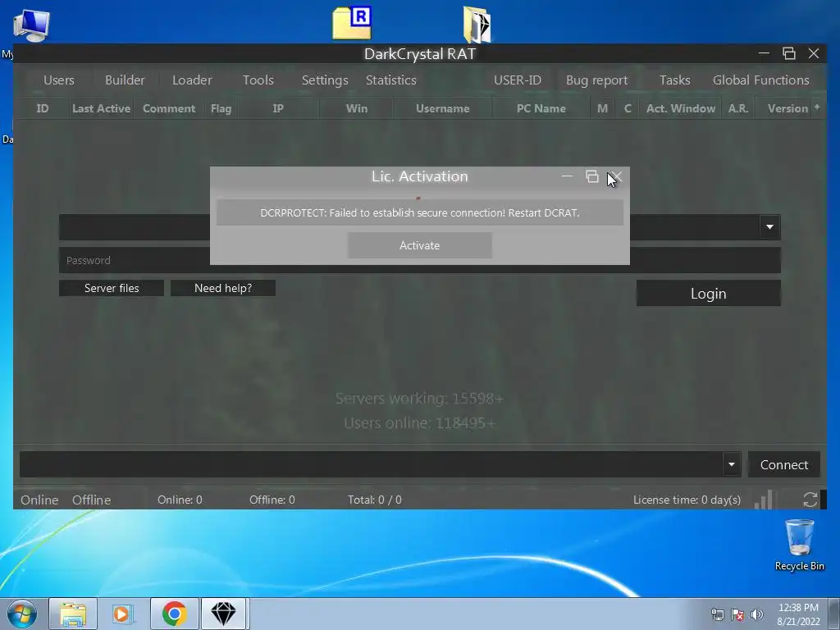840x630 pixels.
Task: Click the plus icon after Version column
Action: pyautogui.click(x=817, y=107)
